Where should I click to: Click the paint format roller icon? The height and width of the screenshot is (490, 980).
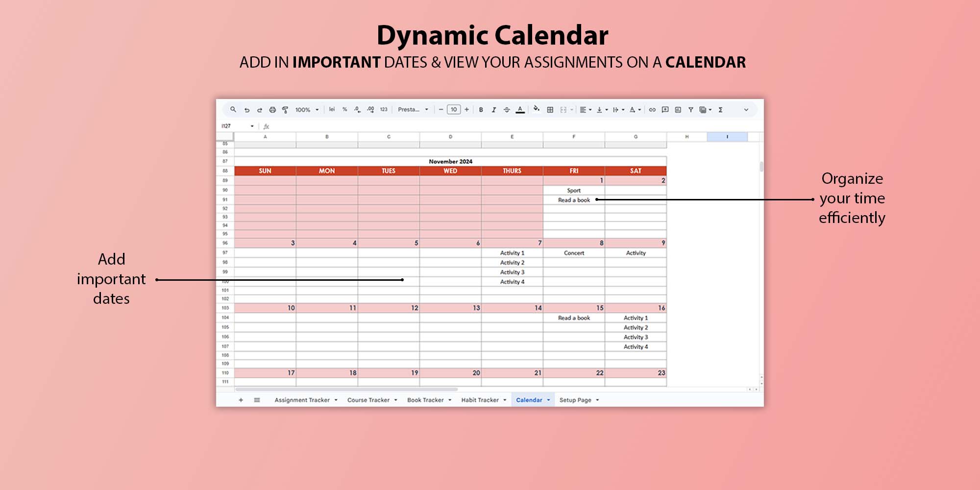(x=285, y=110)
